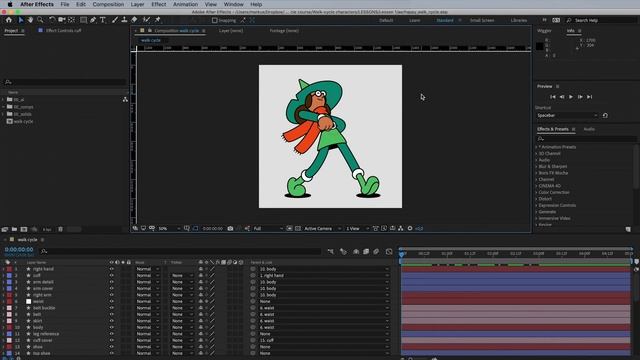Open the Spacebar shortcut dropdown
Image resolution: width=640 pixels, height=360 pixels.
[567, 116]
